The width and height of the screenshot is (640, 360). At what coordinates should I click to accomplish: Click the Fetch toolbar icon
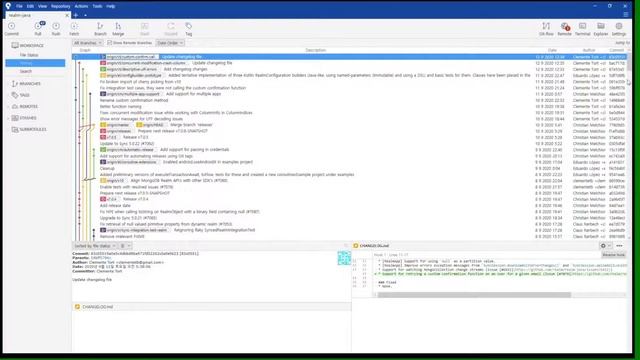click(x=74, y=29)
